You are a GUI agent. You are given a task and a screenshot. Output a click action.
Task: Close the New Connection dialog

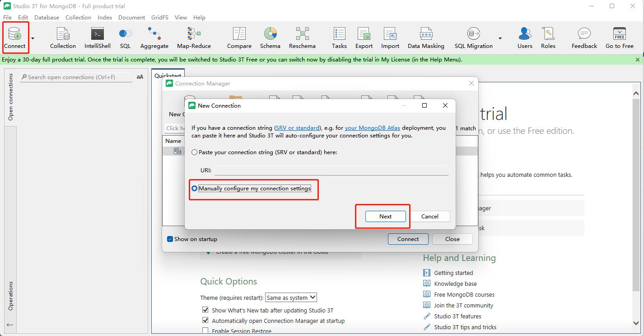coord(445,105)
